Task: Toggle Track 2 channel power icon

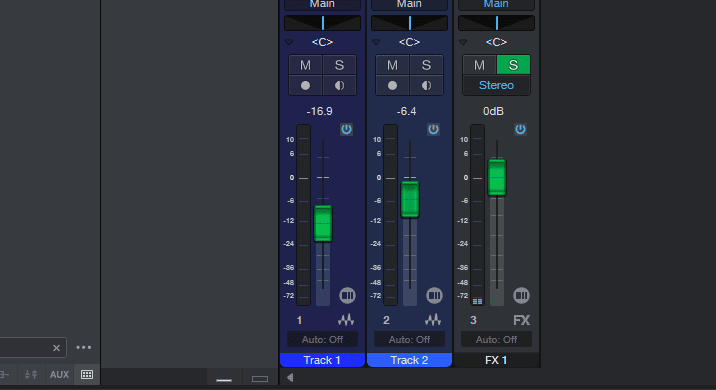Action: pos(433,129)
